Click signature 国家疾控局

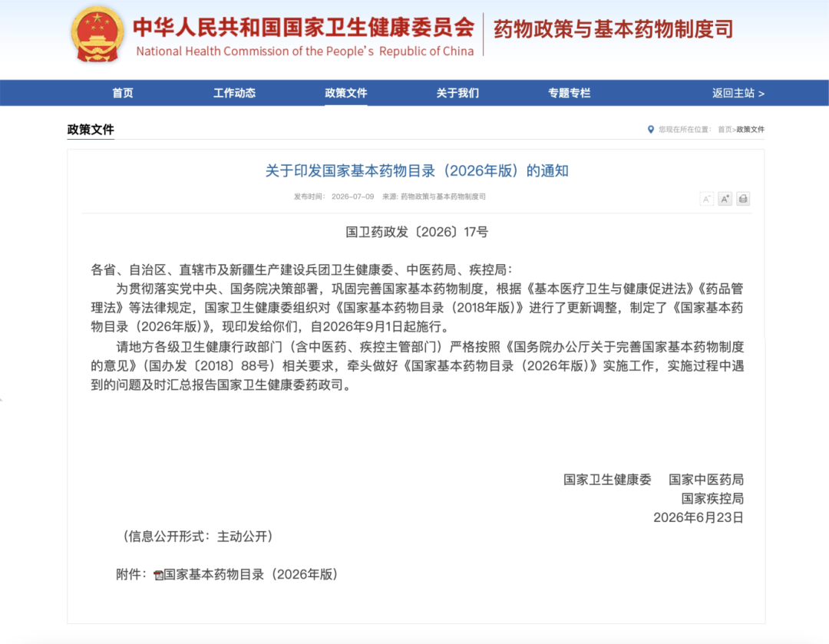click(712, 499)
